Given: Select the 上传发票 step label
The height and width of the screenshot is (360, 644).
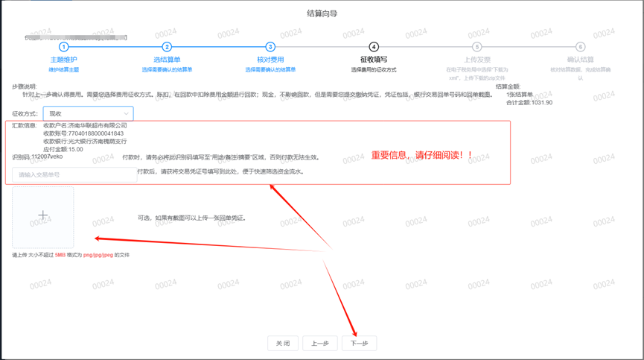Looking at the screenshot, I should click(476, 60).
